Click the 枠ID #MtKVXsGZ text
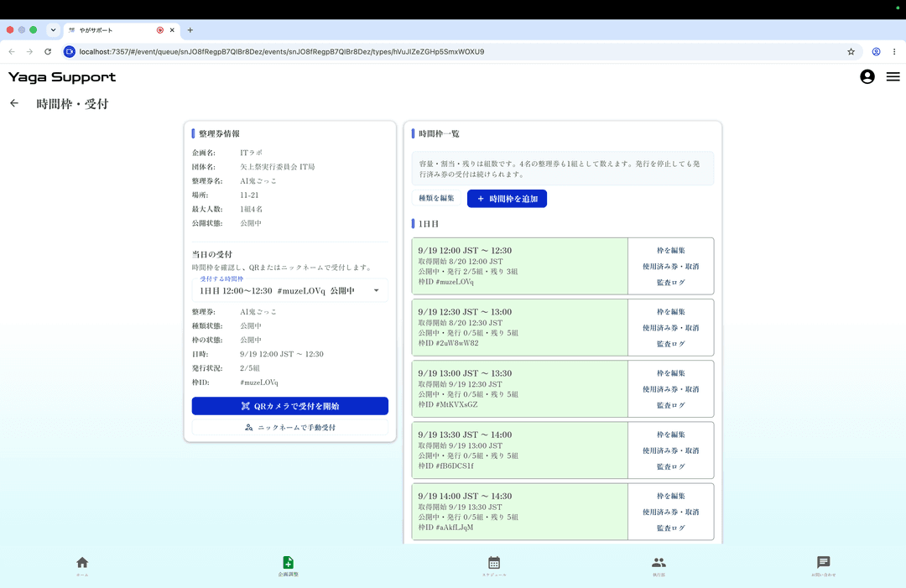This screenshot has width=906, height=588. coord(448,404)
